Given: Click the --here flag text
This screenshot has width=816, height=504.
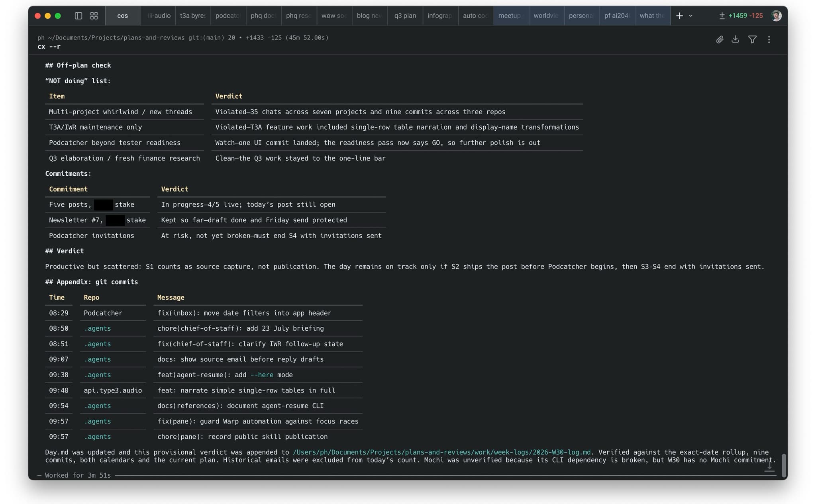Looking at the screenshot, I should click(x=262, y=375).
